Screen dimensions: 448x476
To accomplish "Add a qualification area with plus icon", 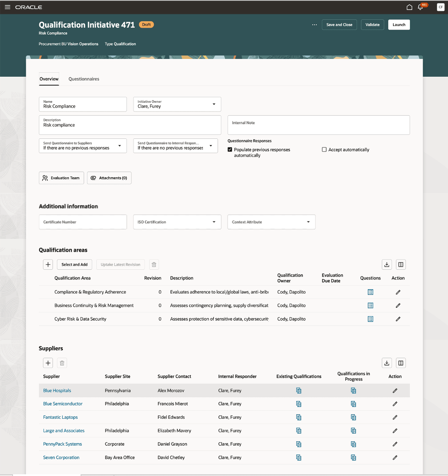I will [x=48, y=264].
